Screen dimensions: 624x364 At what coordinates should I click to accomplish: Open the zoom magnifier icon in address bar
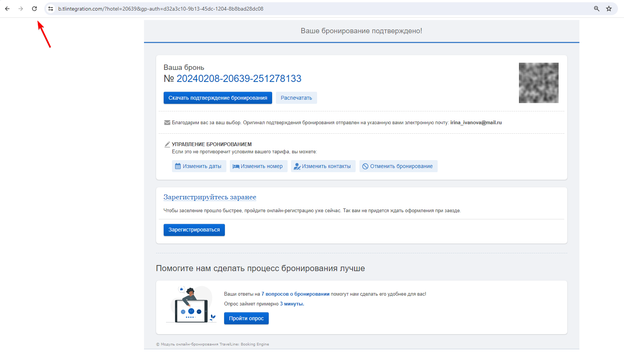[x=597, y=9]
